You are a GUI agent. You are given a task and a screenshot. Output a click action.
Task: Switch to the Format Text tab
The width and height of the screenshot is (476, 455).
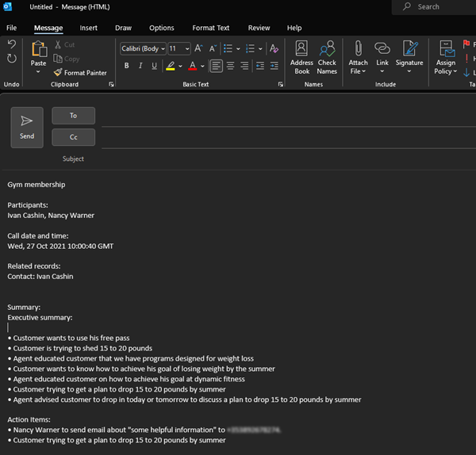point(211,28)
